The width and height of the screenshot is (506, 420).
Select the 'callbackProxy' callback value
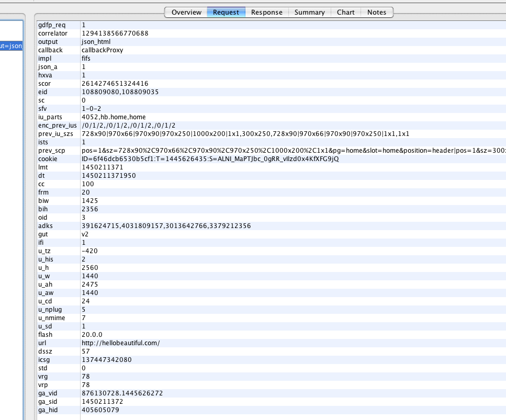click(x=102, y=50)
